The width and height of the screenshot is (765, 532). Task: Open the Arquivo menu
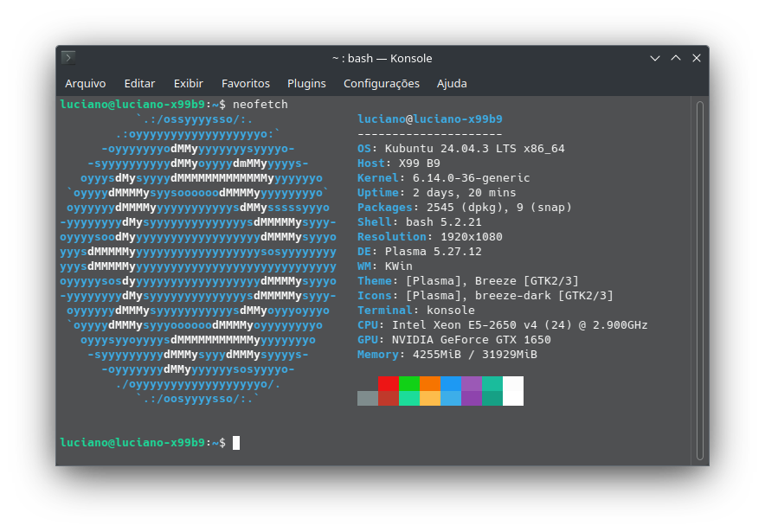85,84
